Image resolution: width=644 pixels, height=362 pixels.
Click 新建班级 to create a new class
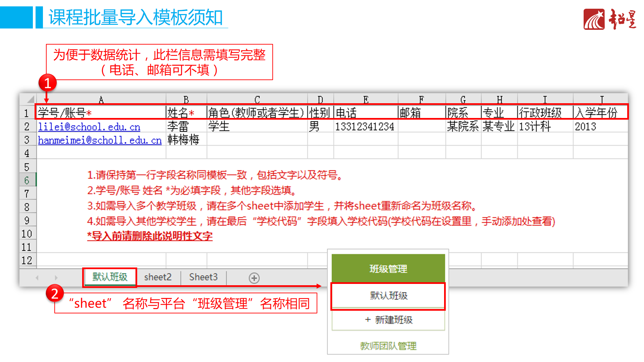(388, 320)
